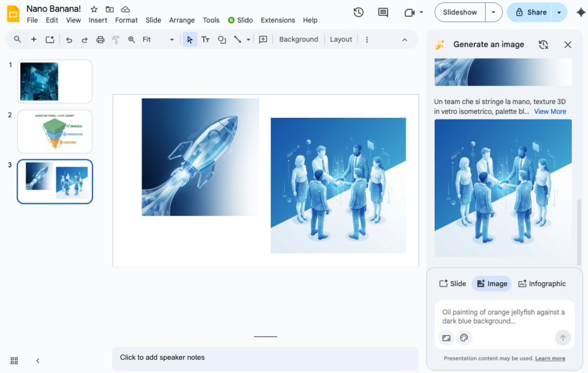Viewport: 588px width, 373px height.
Task: Click the Background button
Action: click(x=298, y=40)
